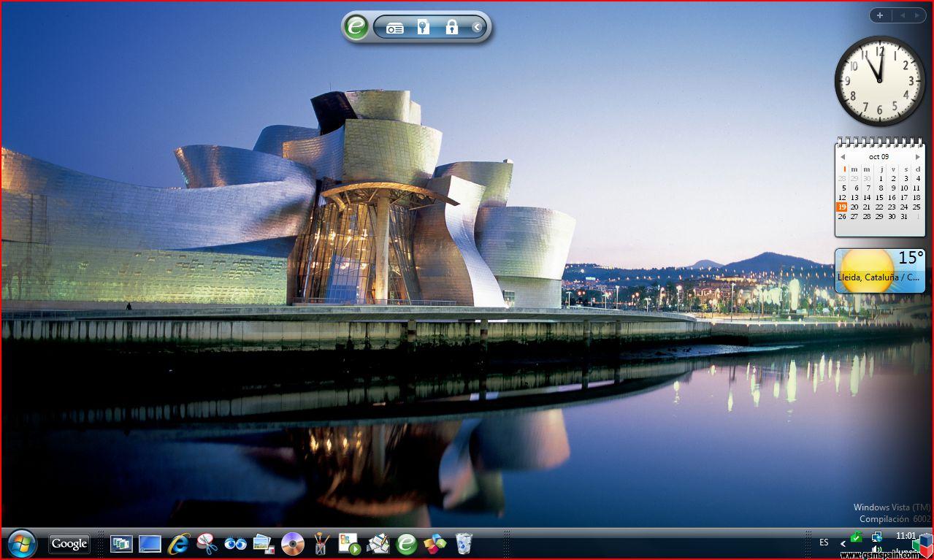Add a gadget with sidebar plus button

coord(880,15)
